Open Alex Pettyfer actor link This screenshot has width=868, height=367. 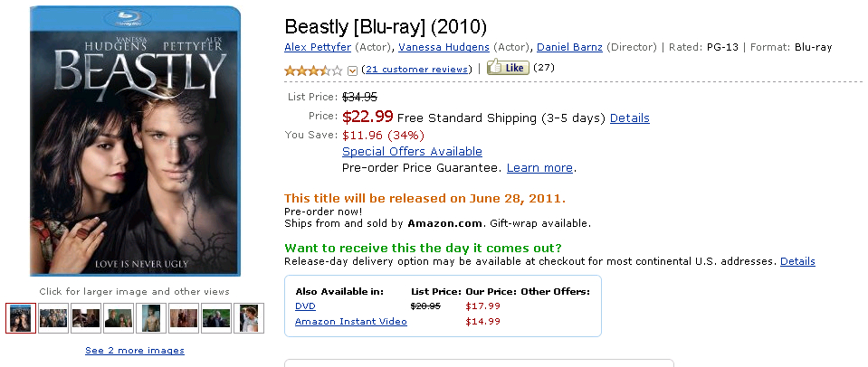click(x=317, y=47)
